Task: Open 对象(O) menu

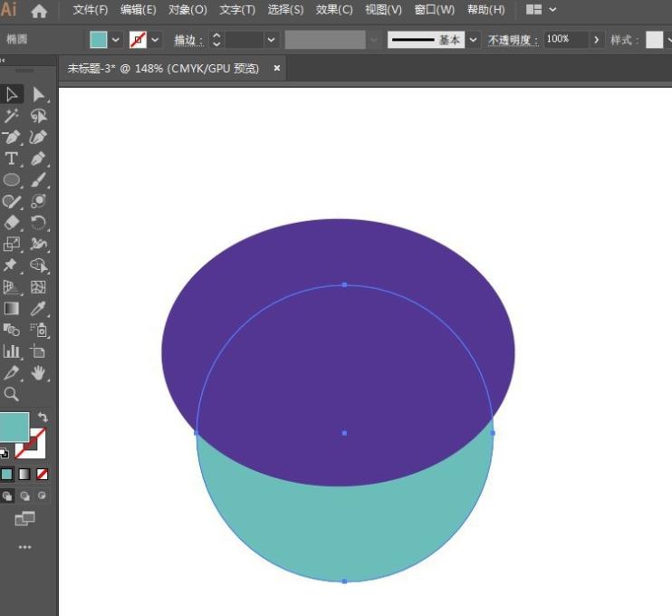Action: 187,9
